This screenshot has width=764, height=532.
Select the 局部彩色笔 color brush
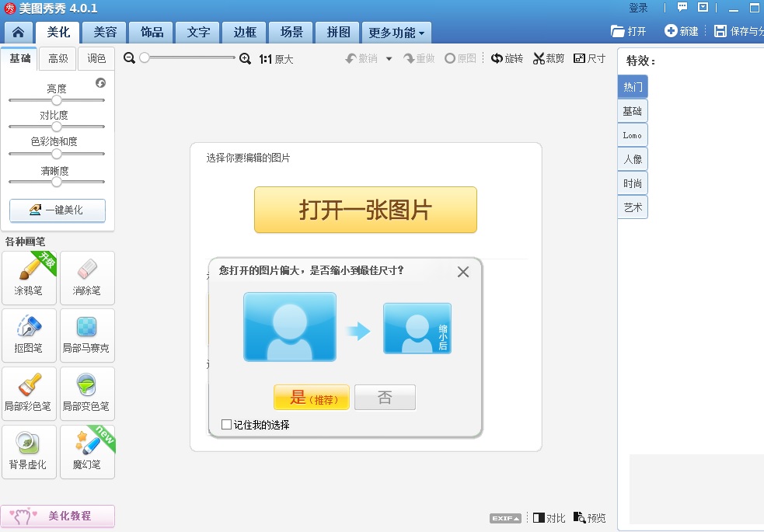point(30,393)
